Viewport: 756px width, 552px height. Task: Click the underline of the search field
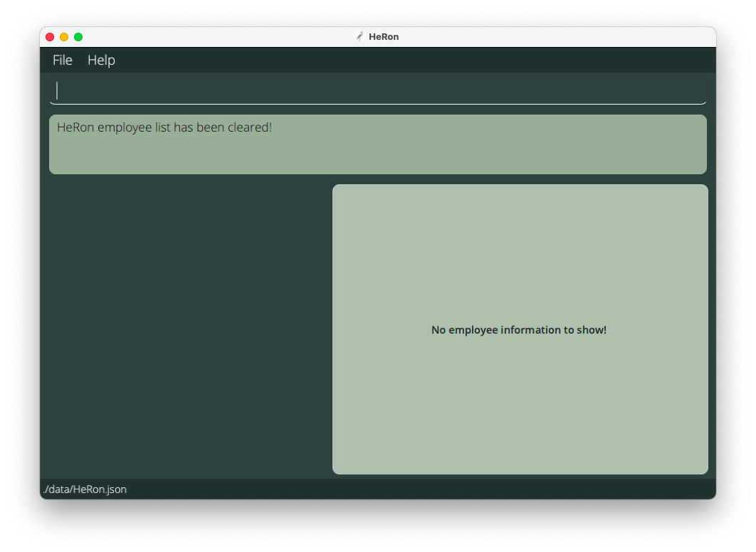[377, 104]
